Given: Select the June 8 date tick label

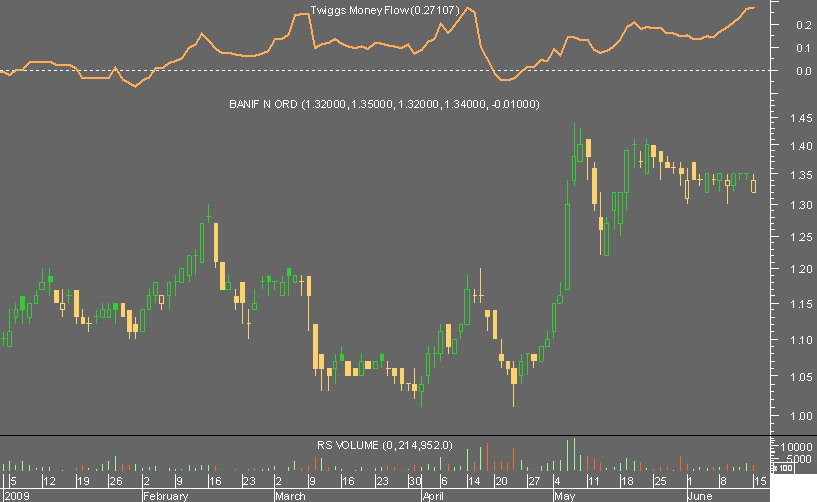Looking at the screenshot, I should [723, 481].
